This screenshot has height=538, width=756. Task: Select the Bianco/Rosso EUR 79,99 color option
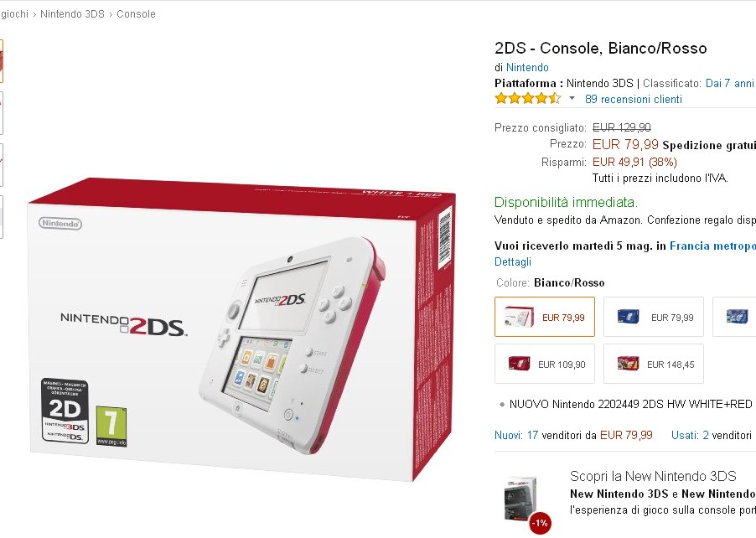pos(544,317)
